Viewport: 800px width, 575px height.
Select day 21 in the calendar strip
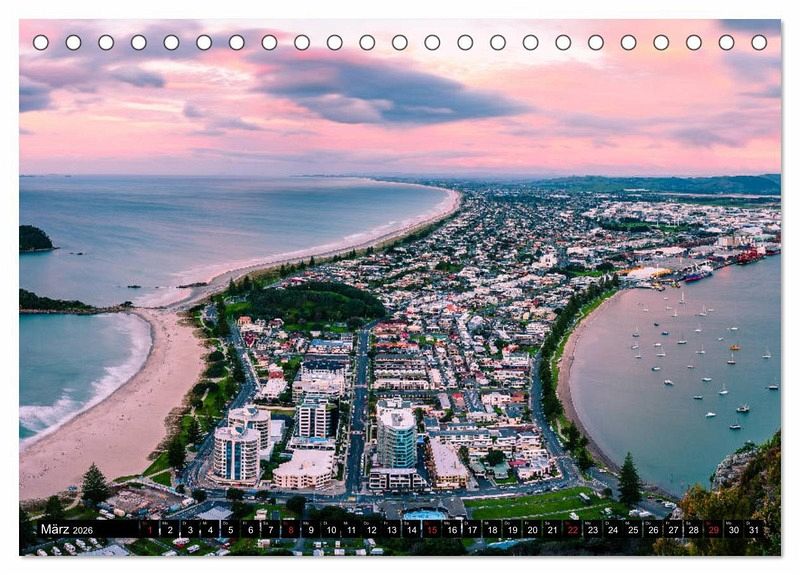pos(553,529)
